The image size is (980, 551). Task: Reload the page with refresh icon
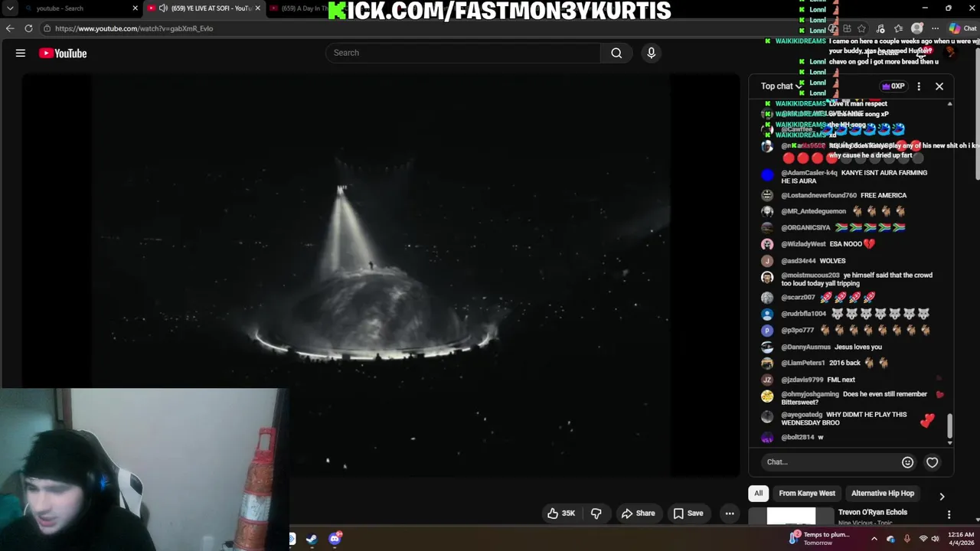click(x=28, y=28)
